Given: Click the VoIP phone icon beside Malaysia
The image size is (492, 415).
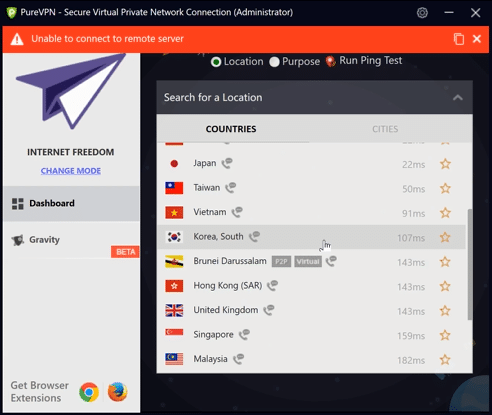Looking at the screenshot, I should click(x=238, y=359).
